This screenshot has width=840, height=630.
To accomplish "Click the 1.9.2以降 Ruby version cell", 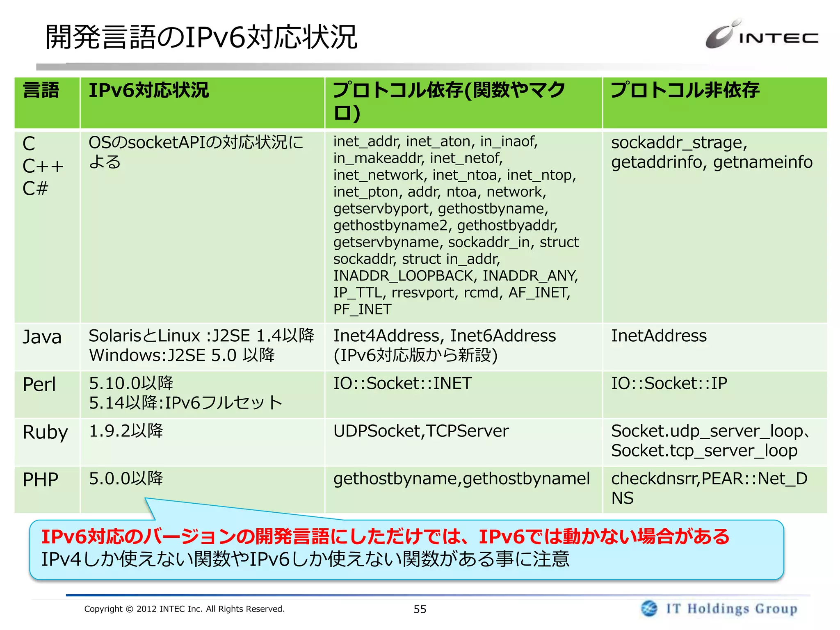I will [202, 442].
